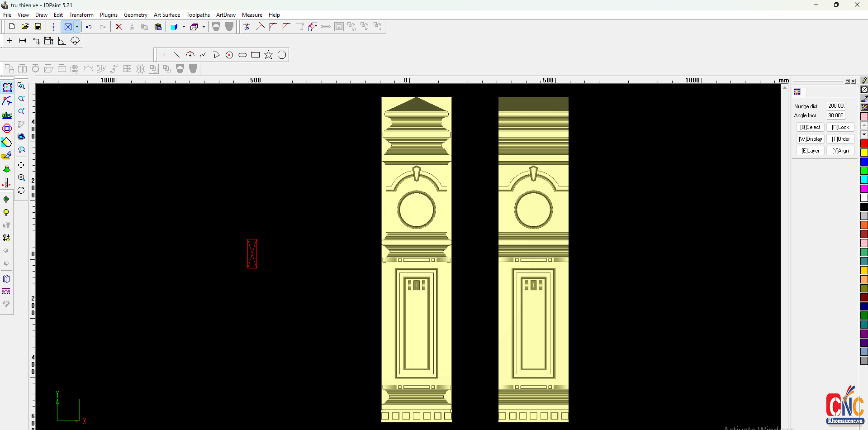Choose the text 'abc' tool in sidebar
The image size is (868, 430).
(7, 115)
